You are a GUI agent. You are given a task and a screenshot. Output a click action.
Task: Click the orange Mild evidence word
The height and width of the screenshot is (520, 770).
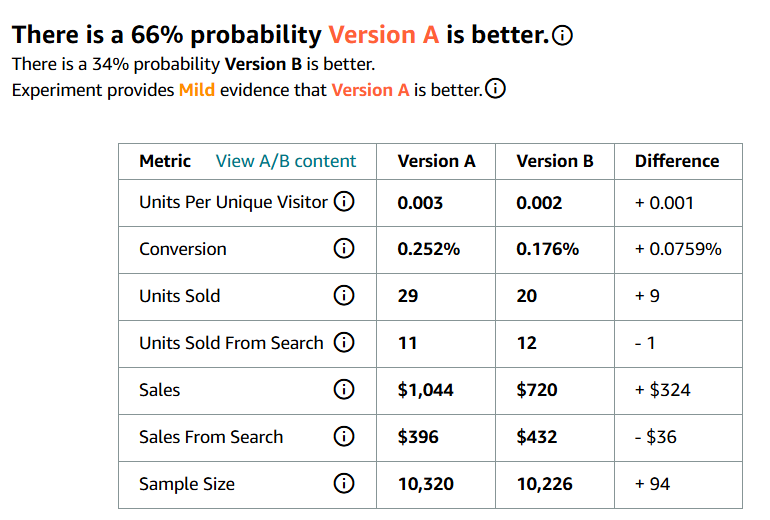197,90
